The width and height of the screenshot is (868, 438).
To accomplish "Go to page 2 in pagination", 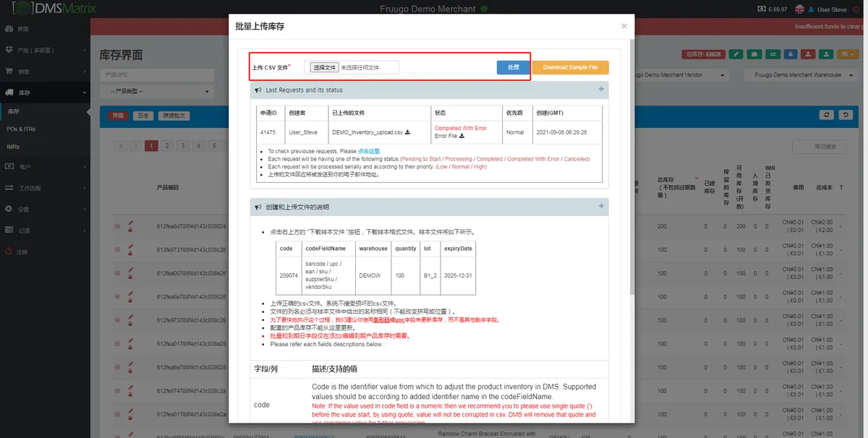I will click(x=166, y=146).
